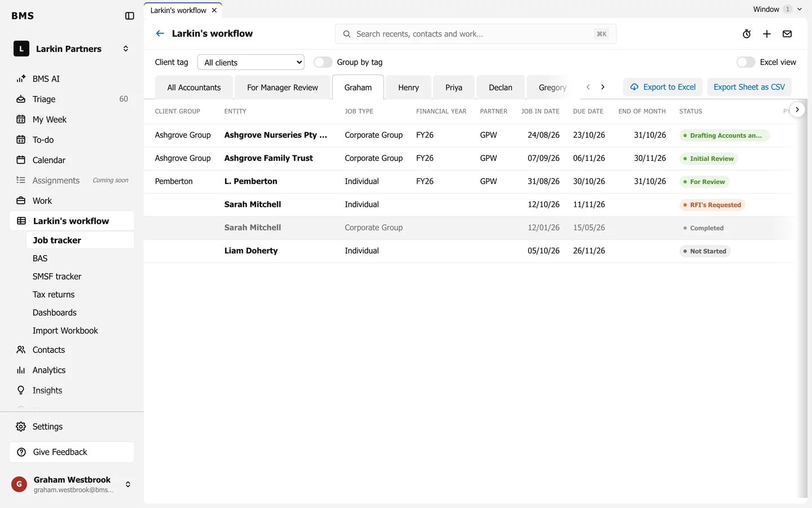
Task: Open the Work section
Action: (72, 201)
